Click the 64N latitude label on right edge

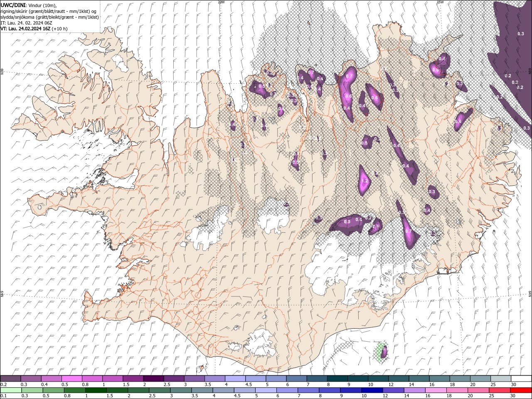pos(530,293)
